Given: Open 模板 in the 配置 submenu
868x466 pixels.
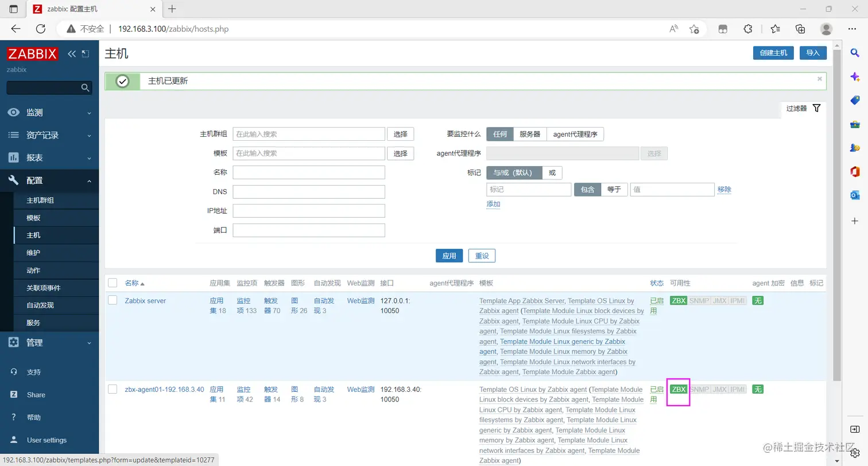Looking at the screenshot, I should point(56,218).
